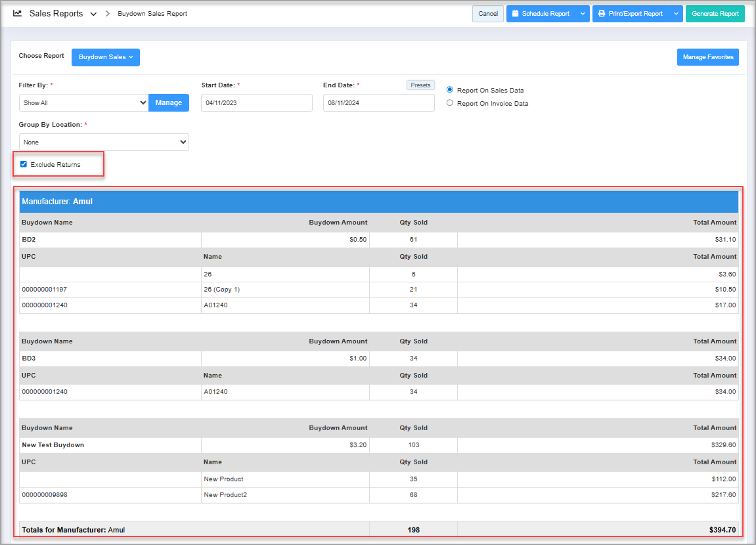Image resolution: width=756 pixels, height=545 pixels.
Task: Expand the Sales Reports chevron menu
Action: (x=93, y=14)
